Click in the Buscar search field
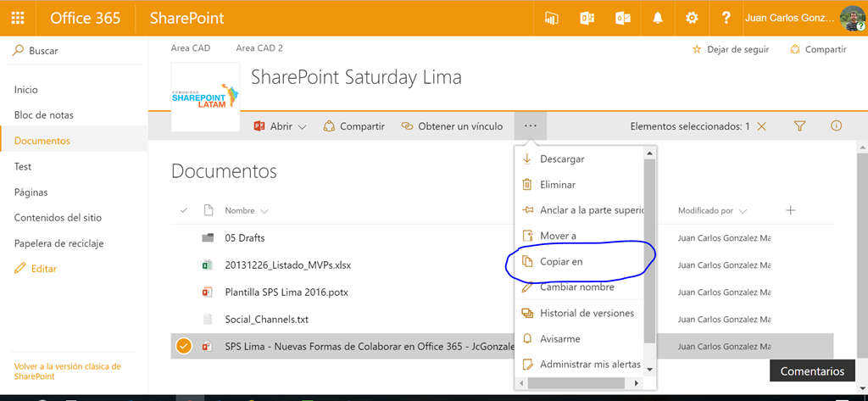The height and width of the screenshot is (401, 868). click(74, 50)
